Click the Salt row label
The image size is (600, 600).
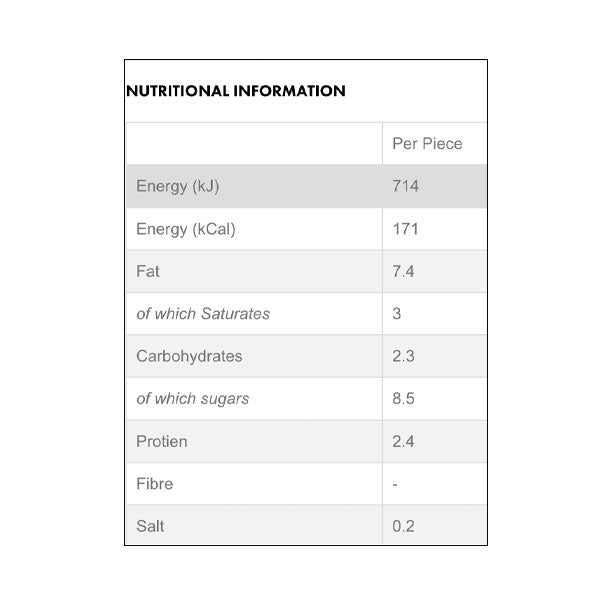[151, 526]
